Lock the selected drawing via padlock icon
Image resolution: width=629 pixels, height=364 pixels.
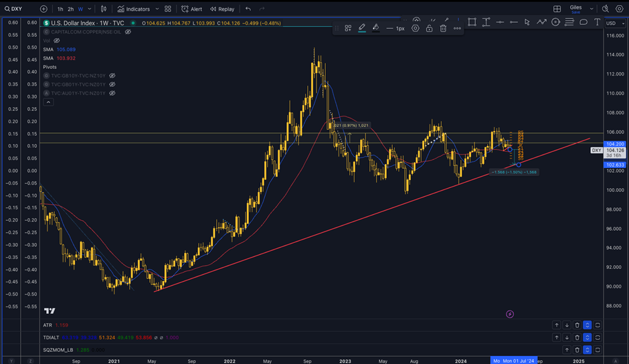click(x=429, y=28)
